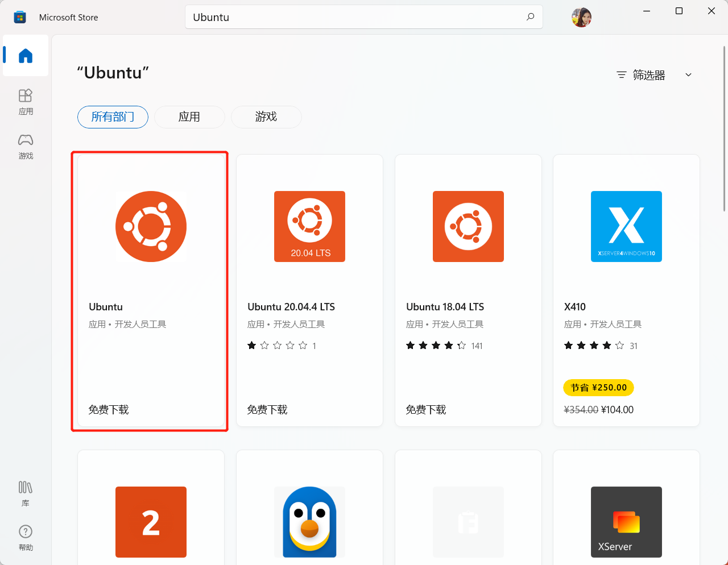Select the 应用 filter chip
The height and width of the screenshot is (565, 728).
pyautogui.click(x=189, y=117)
